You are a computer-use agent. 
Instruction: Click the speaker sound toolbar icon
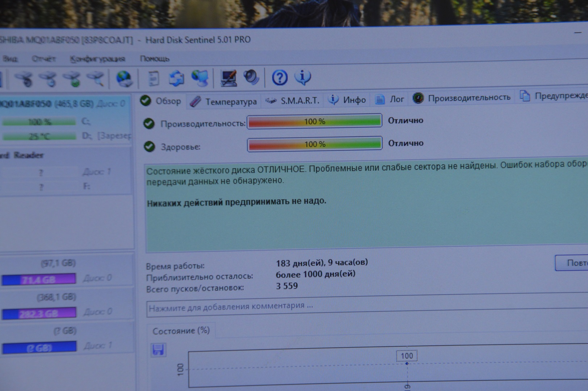[251, 77]
